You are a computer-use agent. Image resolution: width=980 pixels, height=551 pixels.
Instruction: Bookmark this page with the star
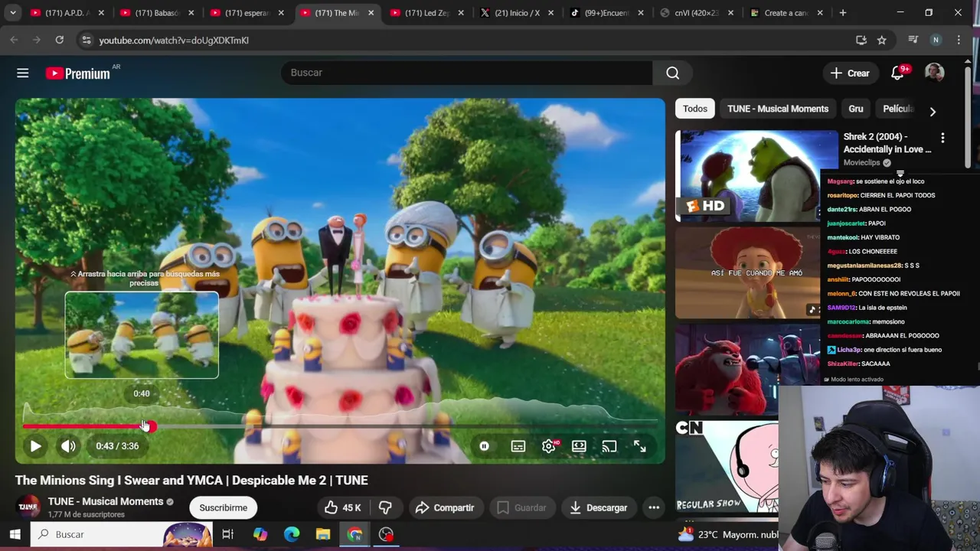882,40
